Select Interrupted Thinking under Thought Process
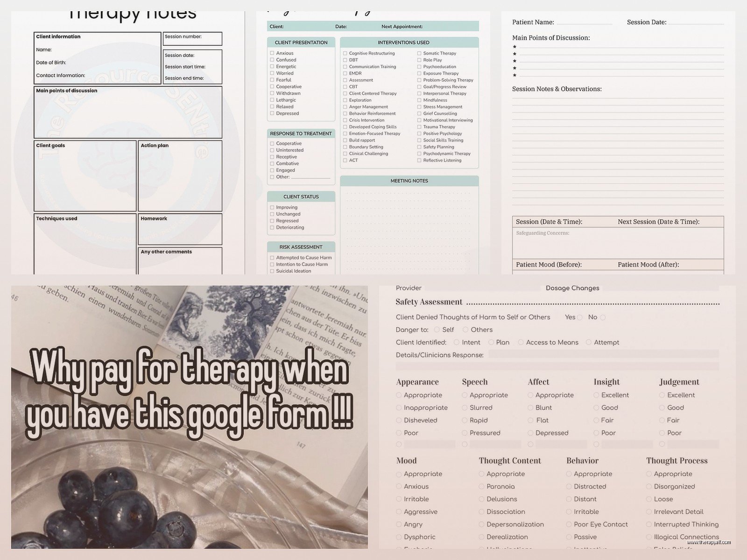The width and height of the screenshot is (747, 560). pos(649,524)
